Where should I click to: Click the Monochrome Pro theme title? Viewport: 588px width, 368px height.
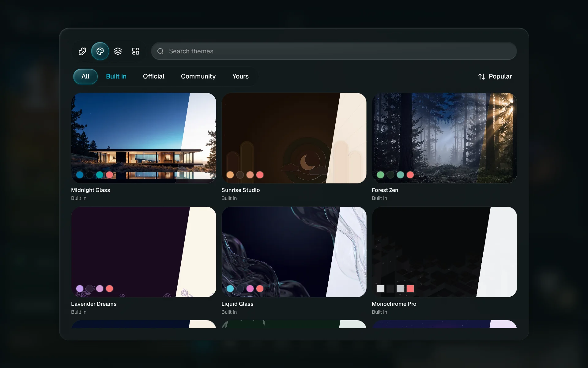point(394,304)
